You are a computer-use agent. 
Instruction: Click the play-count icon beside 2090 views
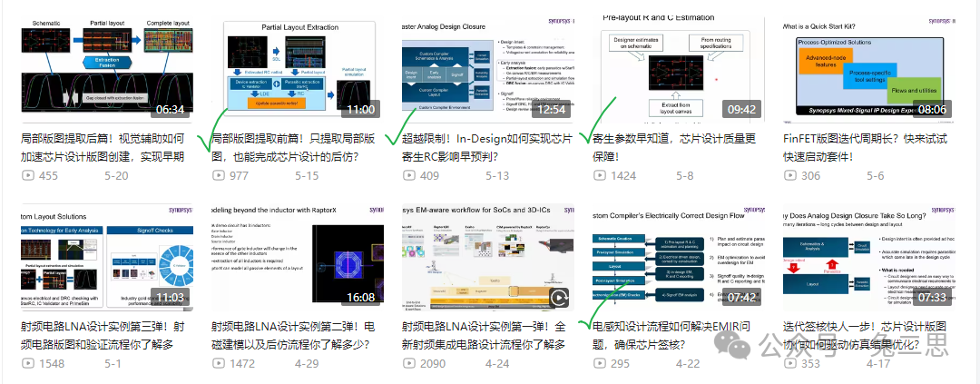(x=409, y=363)
